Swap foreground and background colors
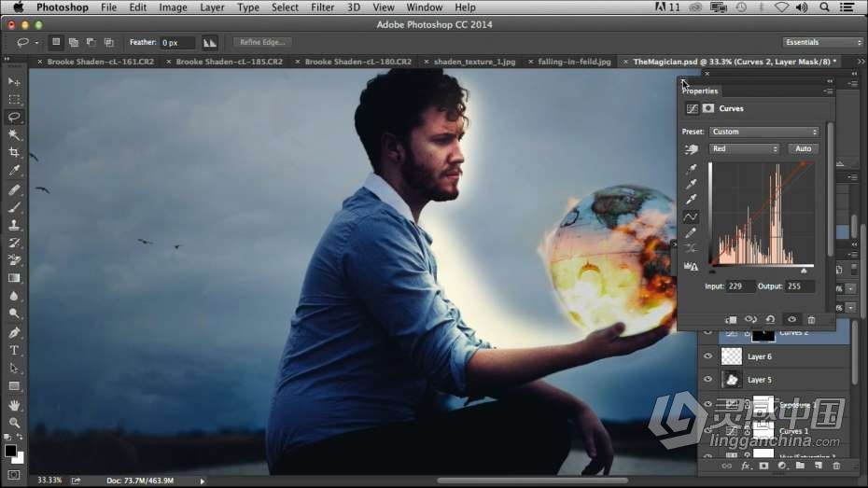This screenshot has width=868, height=488. pos(20,437)
